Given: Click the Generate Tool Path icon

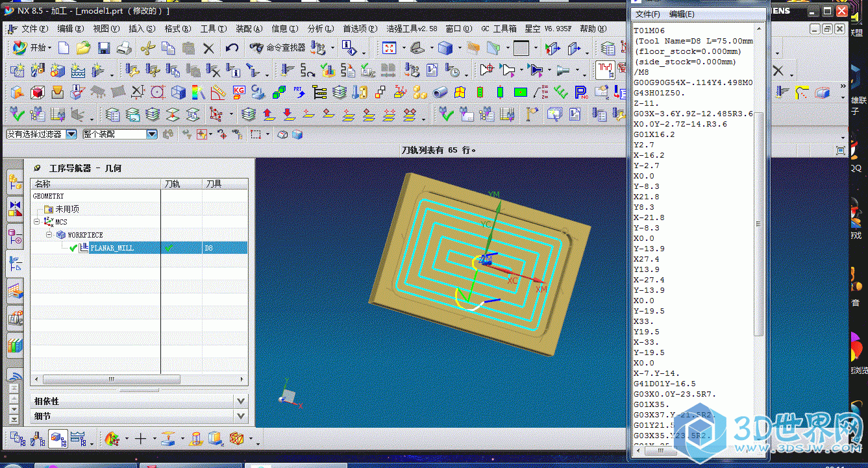Looking at the screenshot, I should click(x=288, y=69).
